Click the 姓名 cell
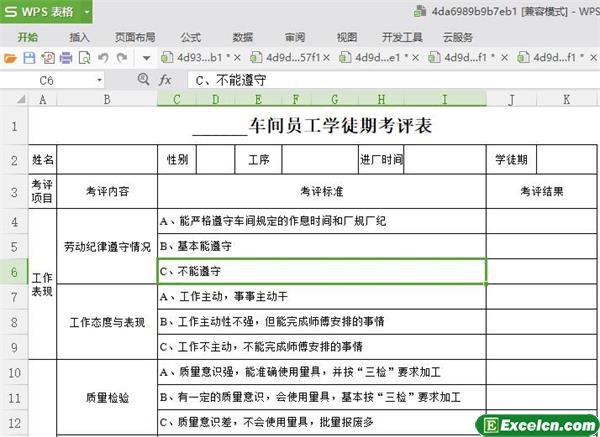 (42, 160)
